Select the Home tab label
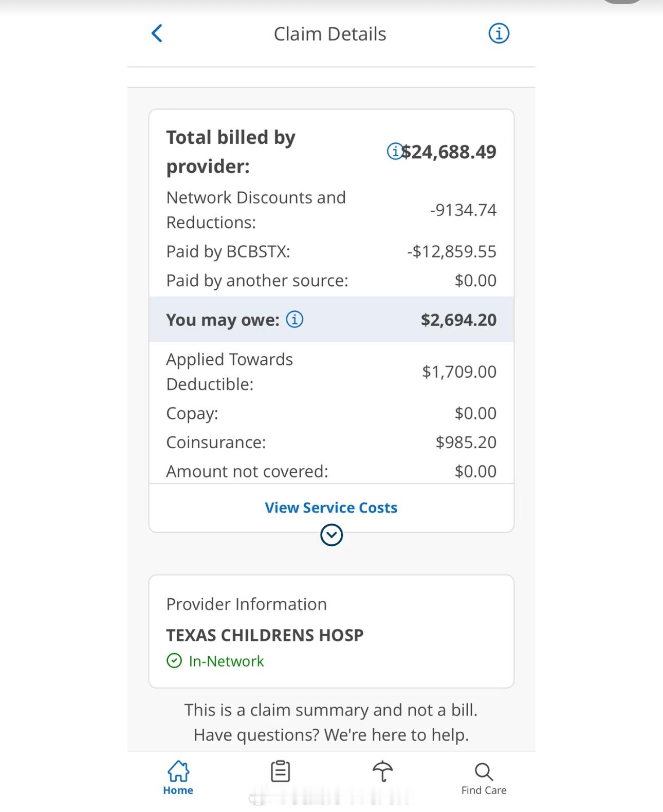The height and width of the screenshot is (812, 663). [x=178, y=790]
